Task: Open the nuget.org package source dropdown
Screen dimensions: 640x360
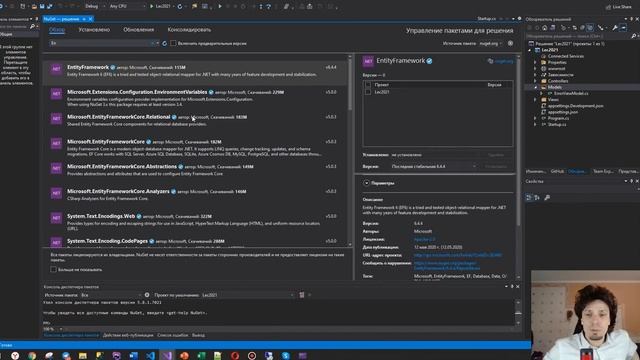Action: [491, 43]
